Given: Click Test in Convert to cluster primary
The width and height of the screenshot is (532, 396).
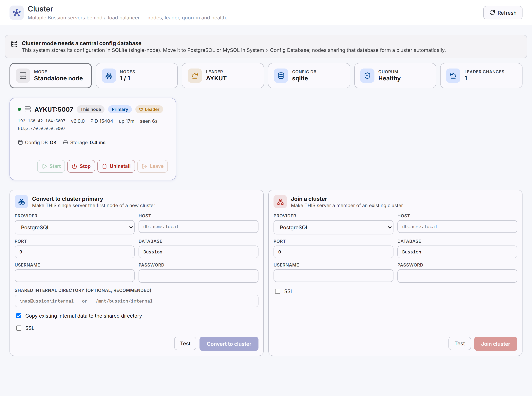Looking at the screenshot, I should pos(185,344).
